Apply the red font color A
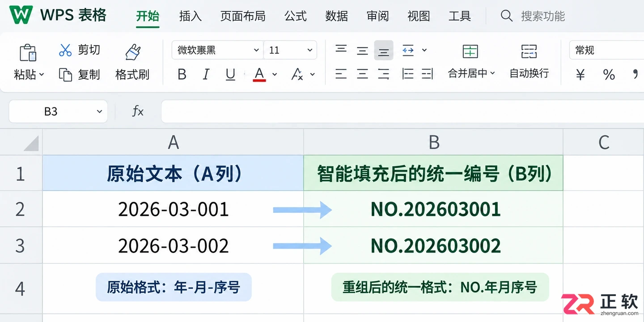This screenshot has height=322, width=644. pyautogui.click(x=259, y=74)
